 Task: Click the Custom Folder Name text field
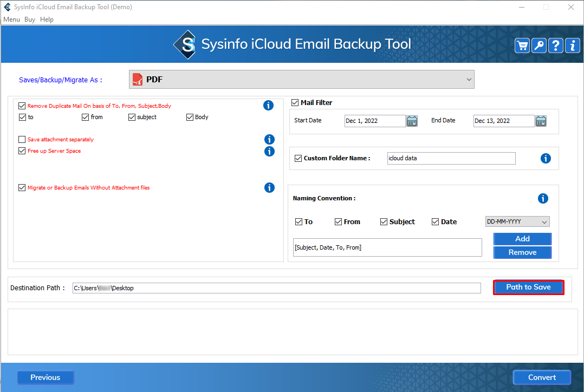click(x=451, y=159)
